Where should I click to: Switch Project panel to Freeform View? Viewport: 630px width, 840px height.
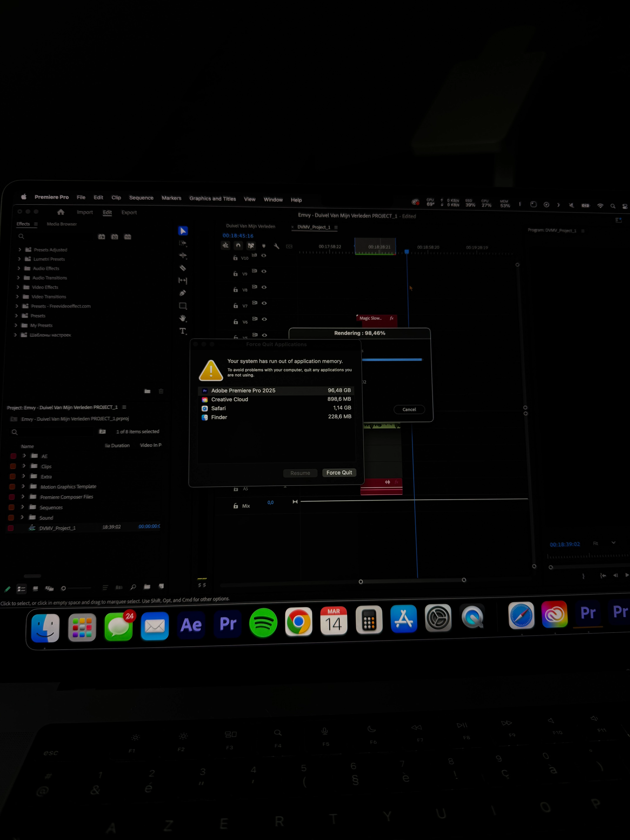[49, 589]
